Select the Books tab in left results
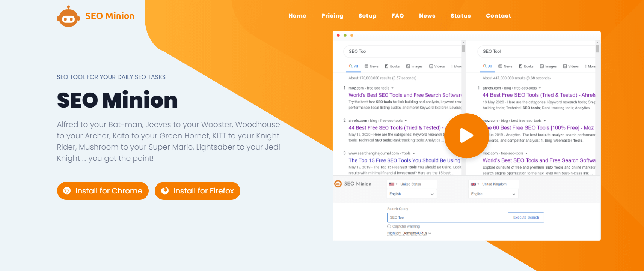Image resolution: width=644 pixels, height=271 pixels. pyautogui.click(x=392, y=66)
